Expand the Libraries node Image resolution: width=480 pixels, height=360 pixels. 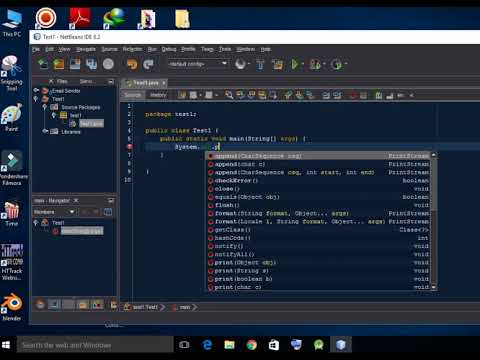44,132
